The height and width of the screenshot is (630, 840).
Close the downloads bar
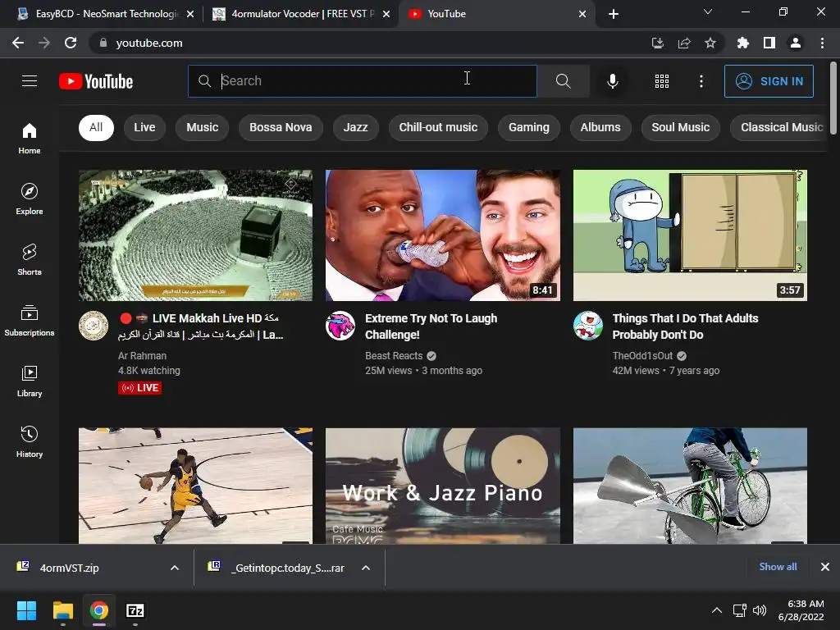[x=825, y=566]
